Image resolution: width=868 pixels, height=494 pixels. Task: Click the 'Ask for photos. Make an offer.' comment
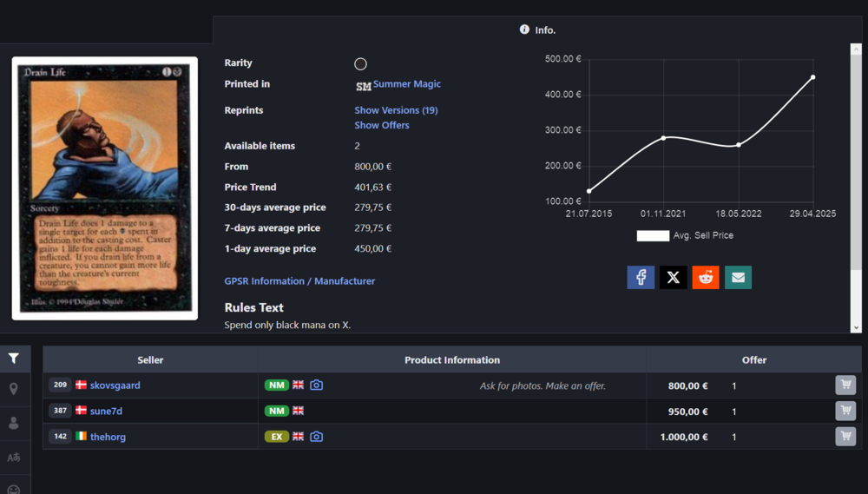pyautogui.click(x=542, y=386)
